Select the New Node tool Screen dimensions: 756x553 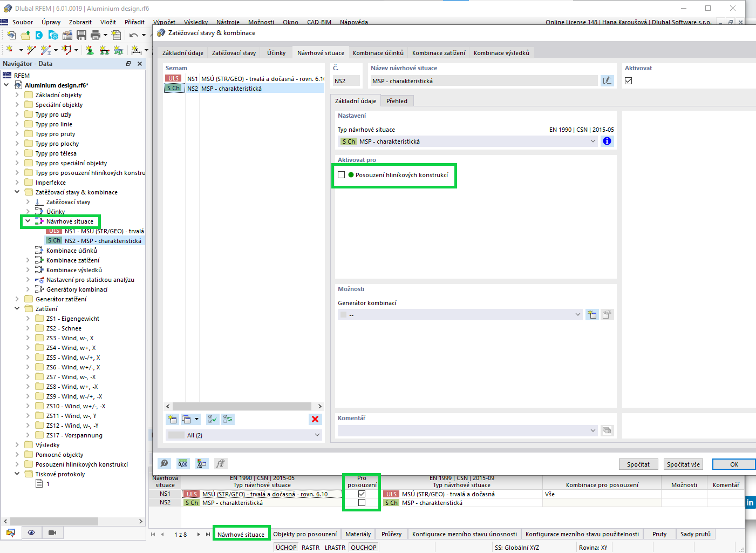[9, 50]
